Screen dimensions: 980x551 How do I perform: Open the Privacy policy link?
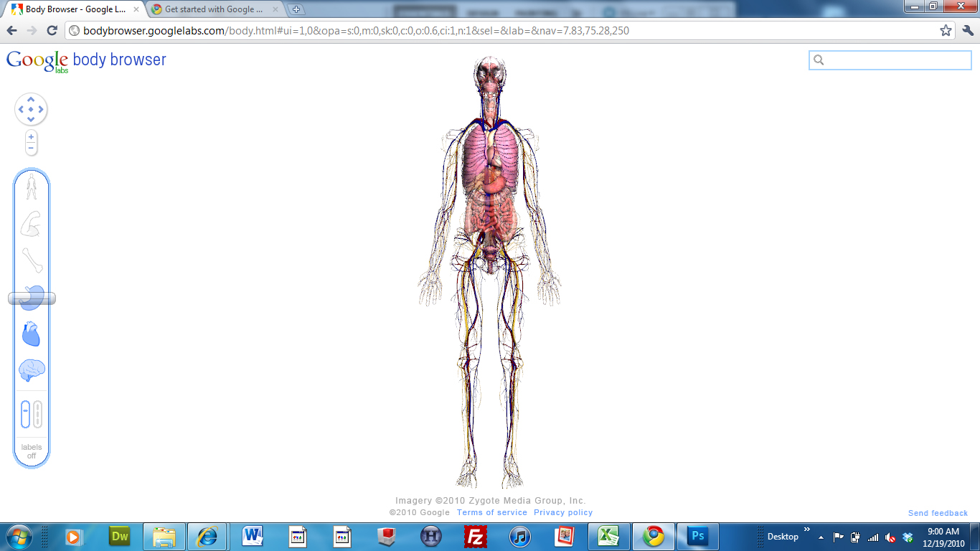[x=563, y=512]
